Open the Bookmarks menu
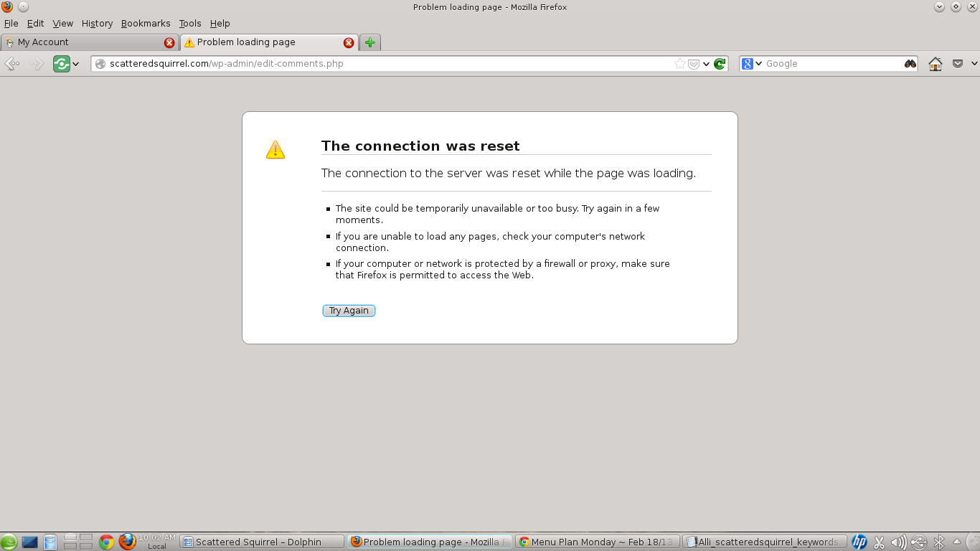Viewport: 980px width, 551px height. pos(146,24)
